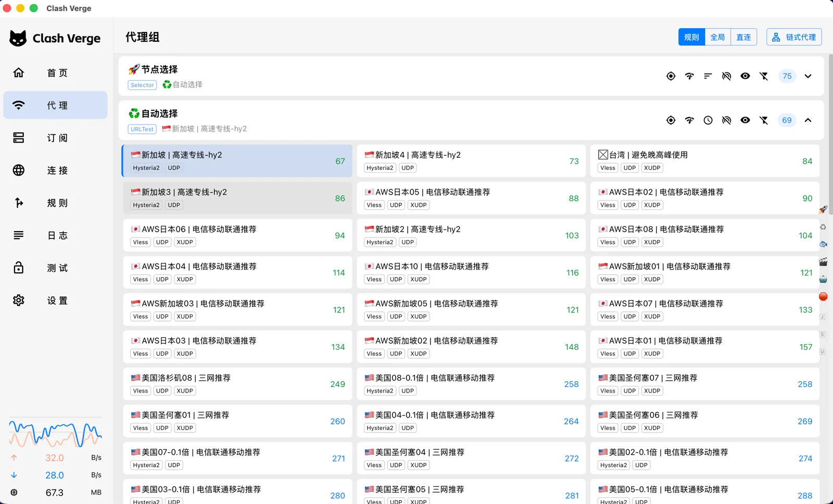Select node AWS日本05 | 电信移动联通推荐
The width and height of the screenshot is (833, 504).
click(x=471, y=198)
